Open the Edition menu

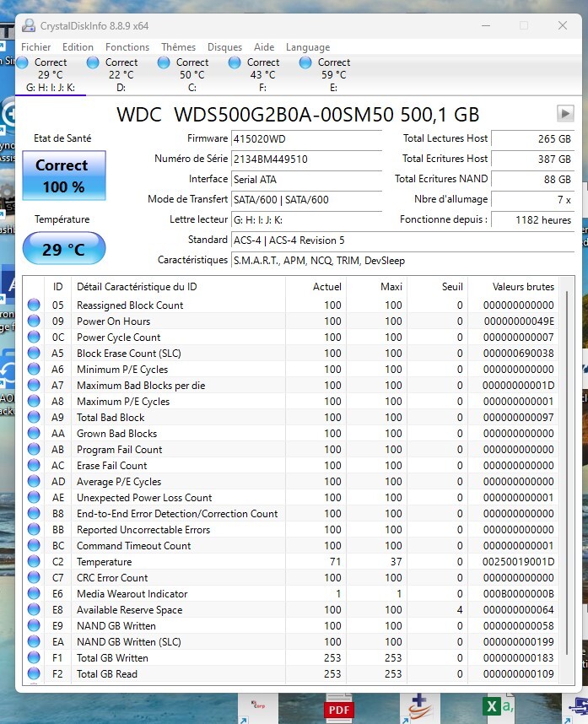(78, 47)
